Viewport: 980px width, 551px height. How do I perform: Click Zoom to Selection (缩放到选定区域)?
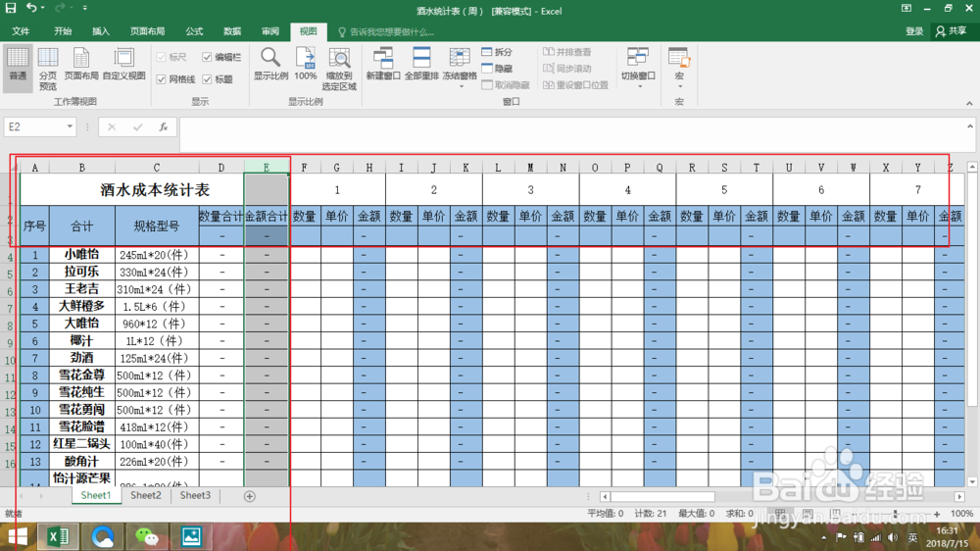click(339, 69)
